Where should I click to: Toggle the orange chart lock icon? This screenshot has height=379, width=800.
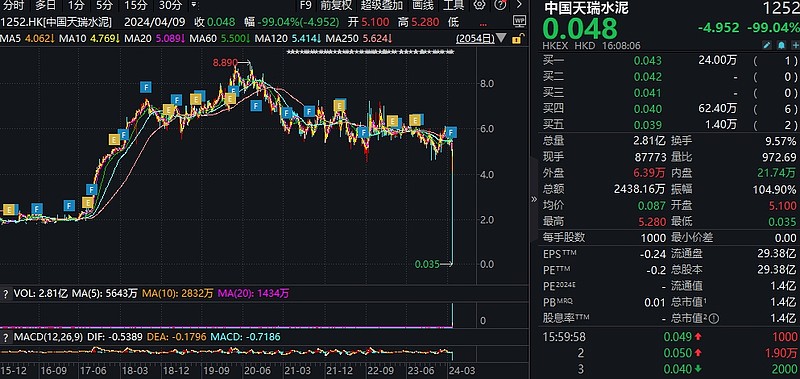pos(516,39)
